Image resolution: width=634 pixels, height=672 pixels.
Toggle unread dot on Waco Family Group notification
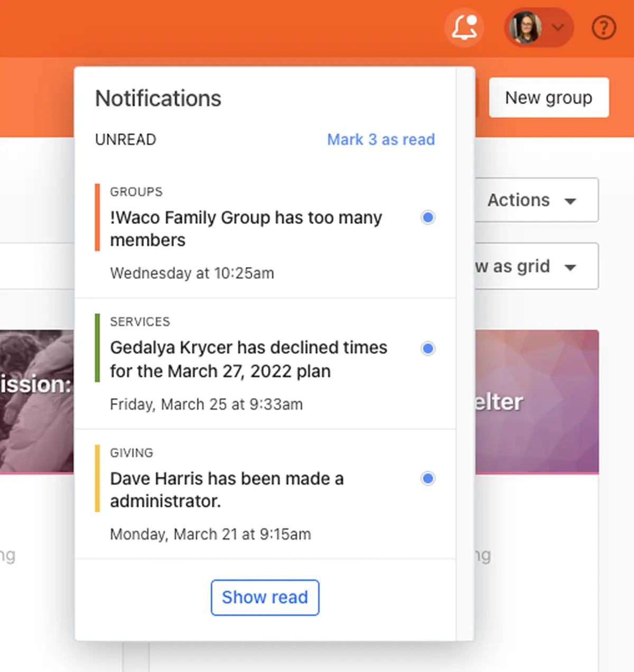click(428, 217)
